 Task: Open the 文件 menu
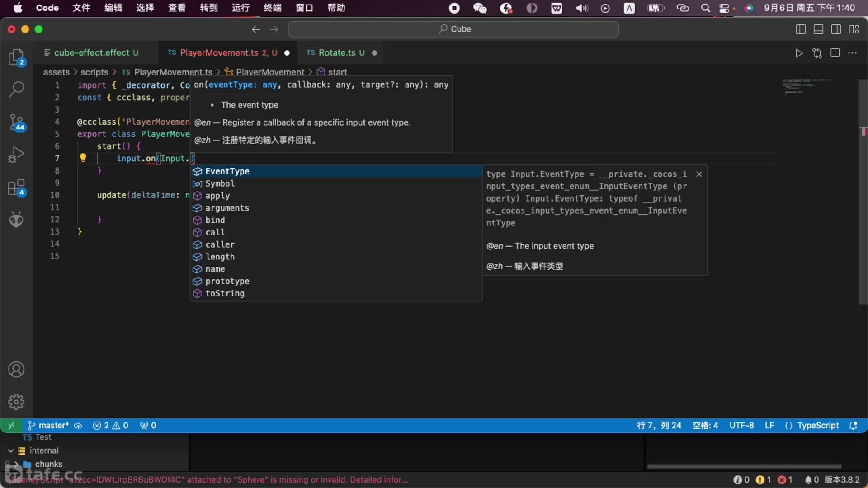pyautogui.click(x=81, y=8)
